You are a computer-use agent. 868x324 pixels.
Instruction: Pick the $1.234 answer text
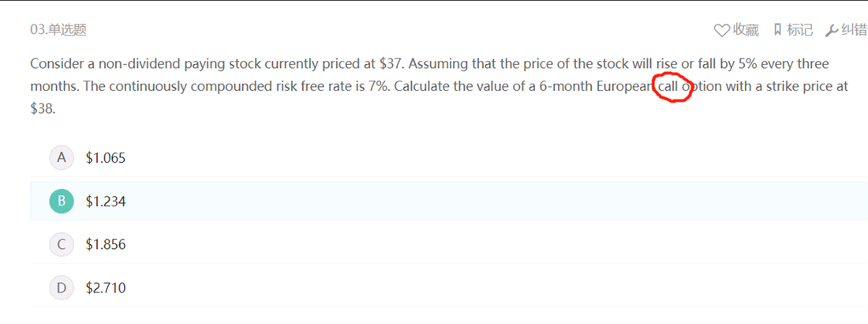(x=106, y=202)
